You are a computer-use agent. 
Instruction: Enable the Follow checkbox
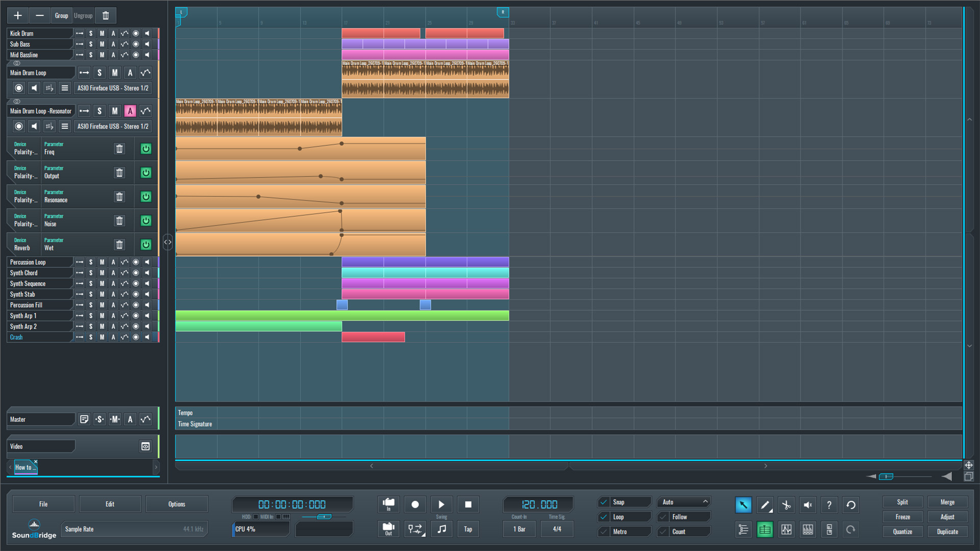click(663, 517)
